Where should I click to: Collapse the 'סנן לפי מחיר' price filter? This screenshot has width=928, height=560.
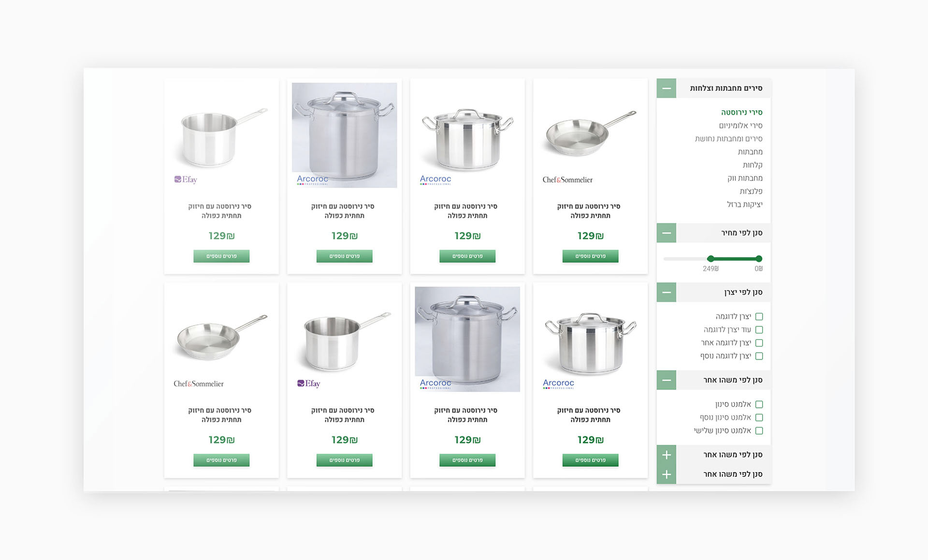pos(667,233)
